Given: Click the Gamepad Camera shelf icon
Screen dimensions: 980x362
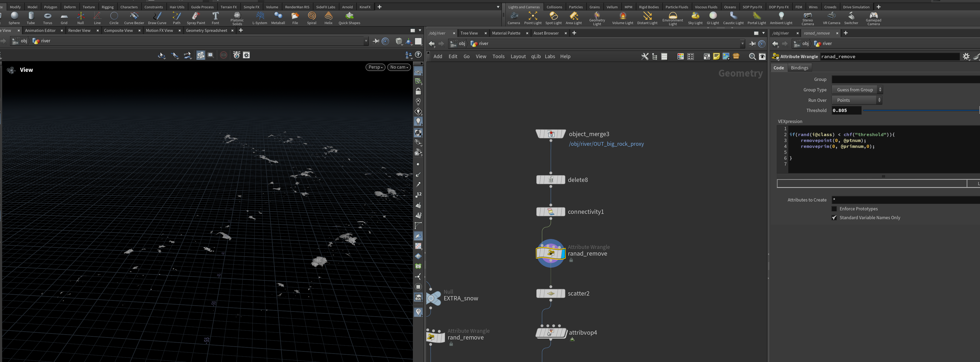Looking at the screenshot, I should tap(873, 18).
